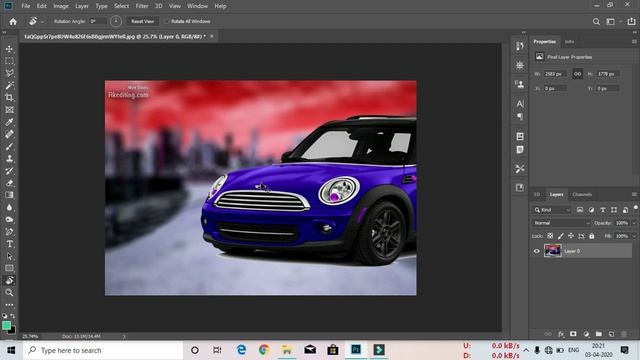Add a layer style via fx button

(561, 334)
